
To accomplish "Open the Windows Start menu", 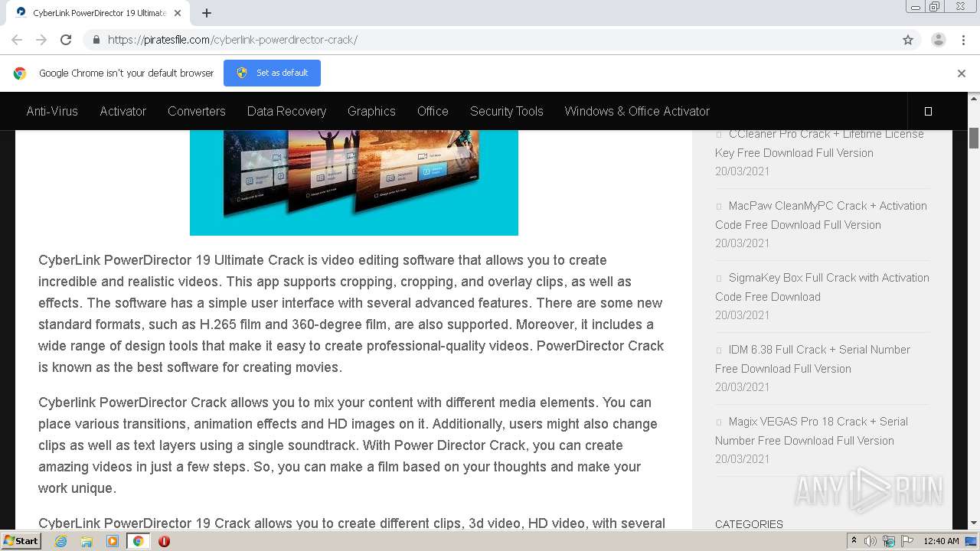I will click(x=21, y=540).
